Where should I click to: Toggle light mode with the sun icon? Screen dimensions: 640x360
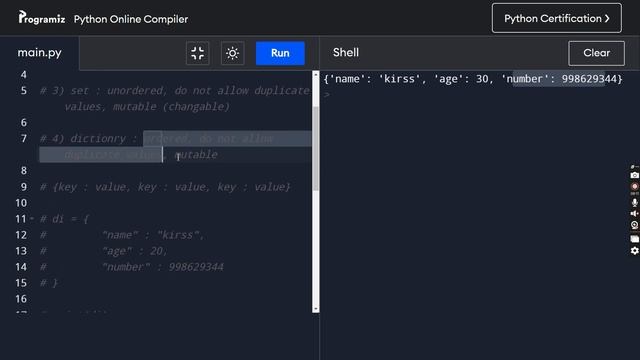[233, 53]
